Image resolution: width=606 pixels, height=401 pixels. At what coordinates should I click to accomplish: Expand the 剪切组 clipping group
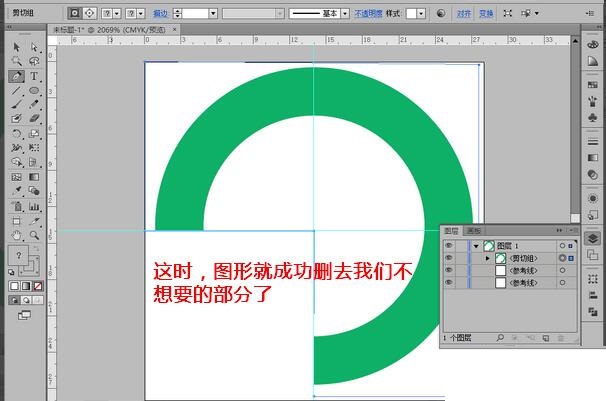pyautogui.click(x=487, y=258)
